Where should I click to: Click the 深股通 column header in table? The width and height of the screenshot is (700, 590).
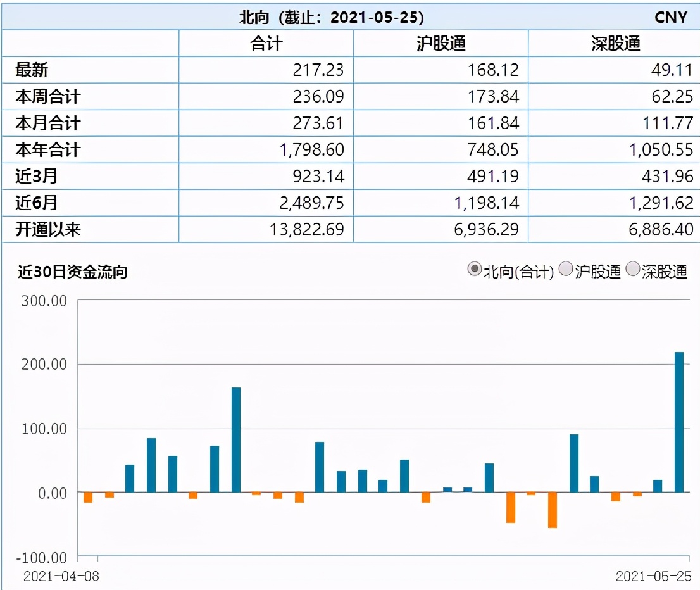(615, 43)
